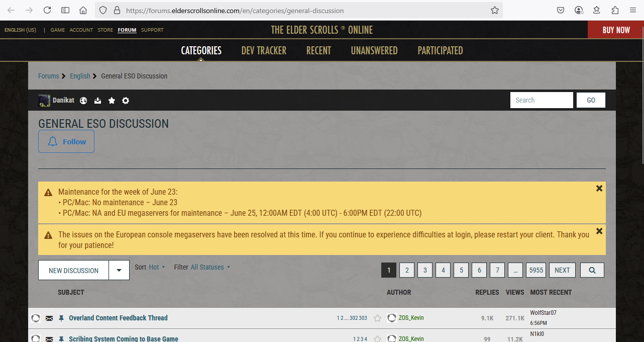The width and height of the screenshot is (644, 342).
Task: Open the FORUM menu link
Action: [127, 30]
